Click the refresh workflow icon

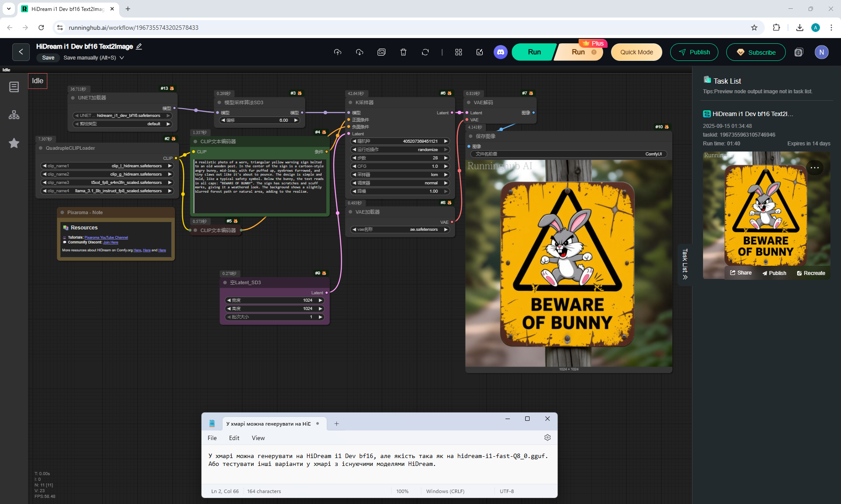[425, 52]
